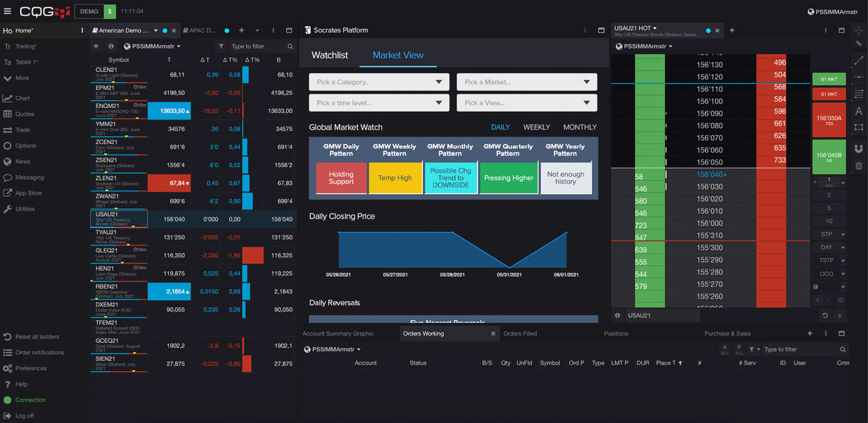Set lot size with the 5 button
868x423 pixels.
pos(829,208)
